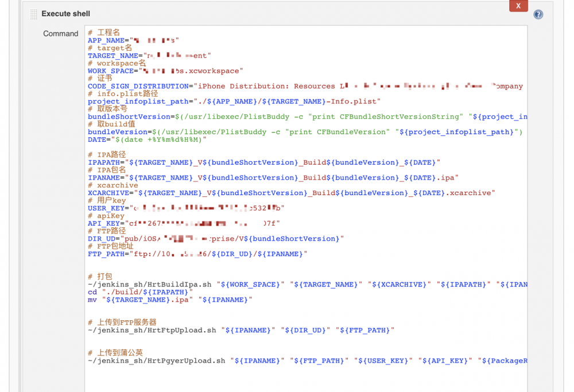Click the 'cd ./build/${IPAPATH}' line

pos(140,293)
